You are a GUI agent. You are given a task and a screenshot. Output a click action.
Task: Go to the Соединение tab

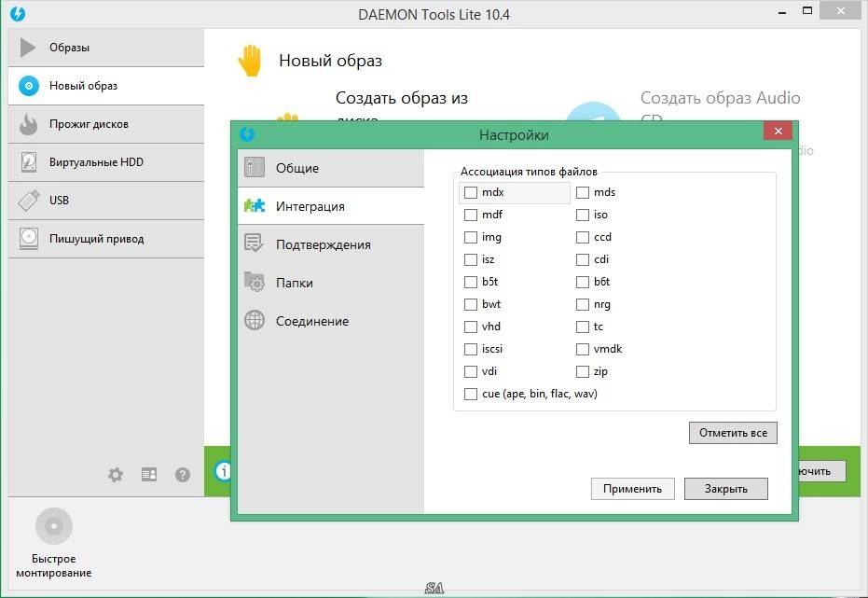[330, 321]
